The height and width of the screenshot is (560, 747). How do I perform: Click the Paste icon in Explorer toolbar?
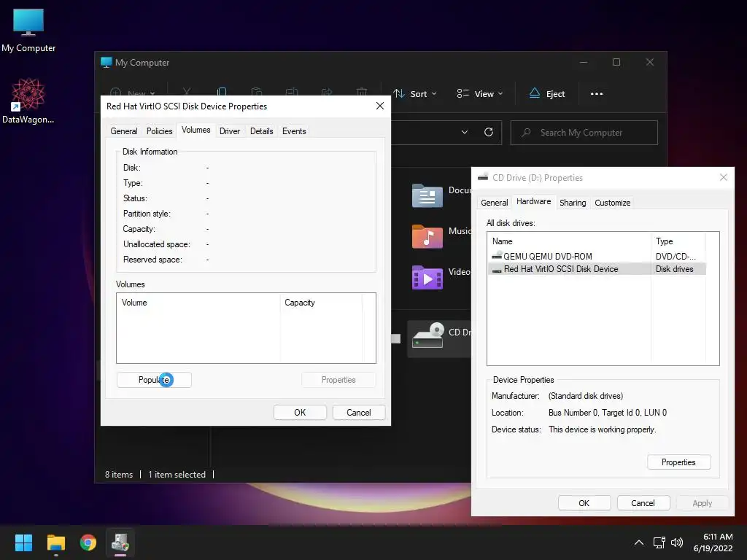(257, 92)
